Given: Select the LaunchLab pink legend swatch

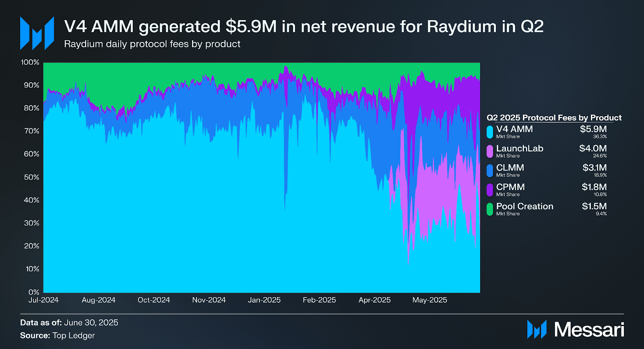Looking at the screenshot, I should (x=490, y=151).
